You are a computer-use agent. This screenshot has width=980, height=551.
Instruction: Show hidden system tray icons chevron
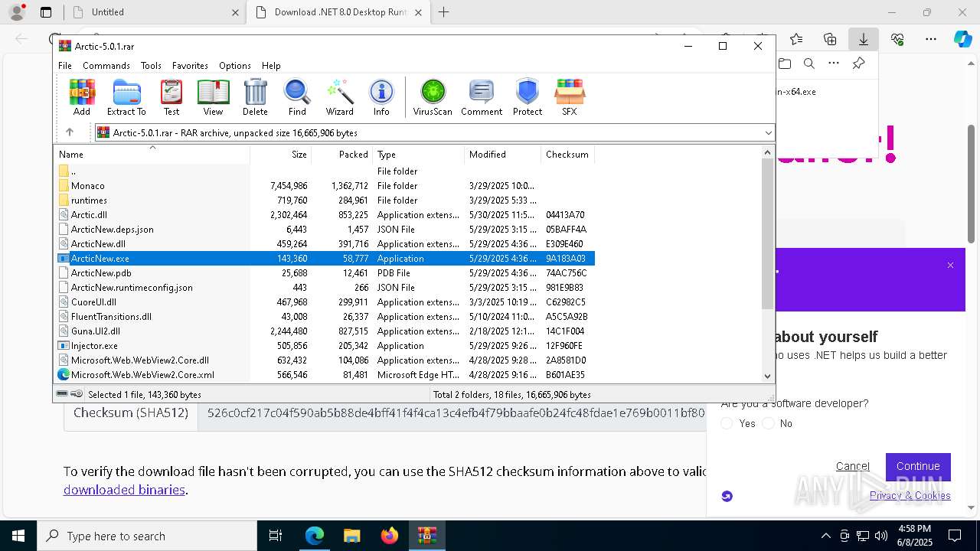point(825,536)
